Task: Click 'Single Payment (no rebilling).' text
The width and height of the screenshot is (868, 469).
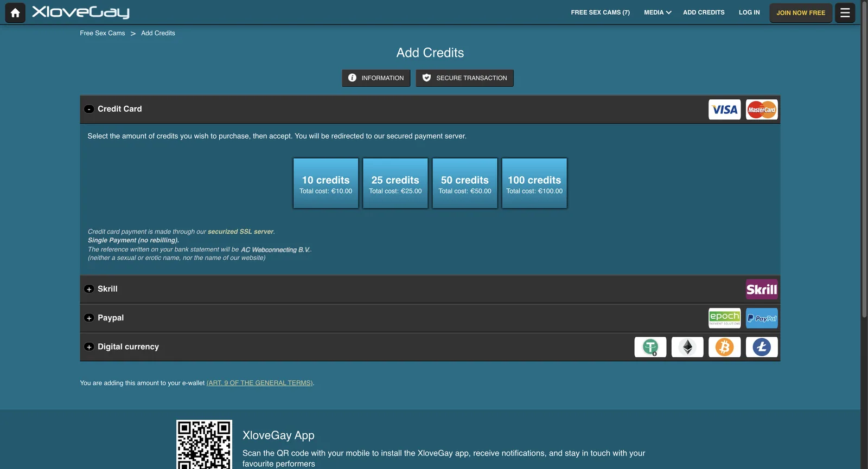Action: [133, 240]
